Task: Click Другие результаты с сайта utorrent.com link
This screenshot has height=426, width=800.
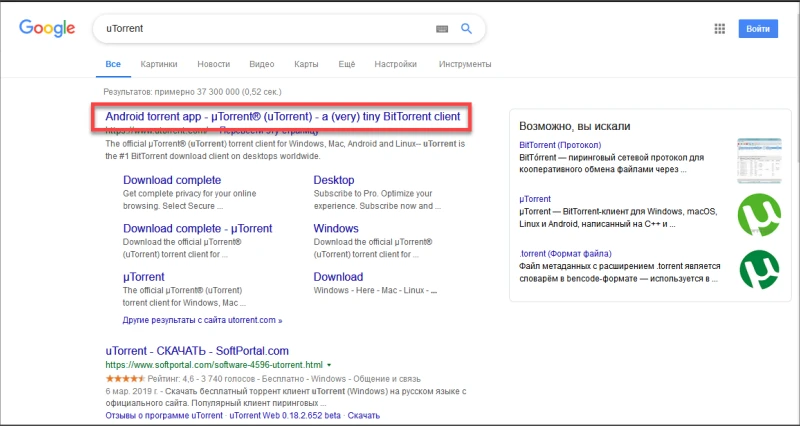Action: [202, 321]
